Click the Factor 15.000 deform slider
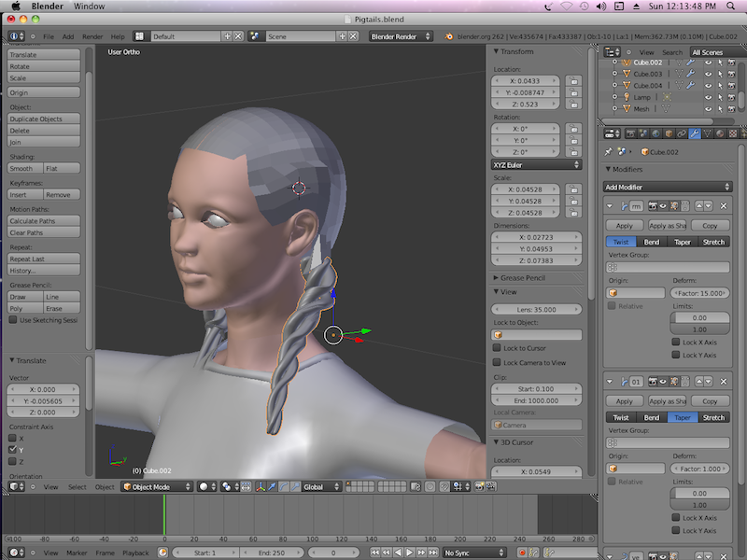 pyautogui.click(x=700, y=293)
